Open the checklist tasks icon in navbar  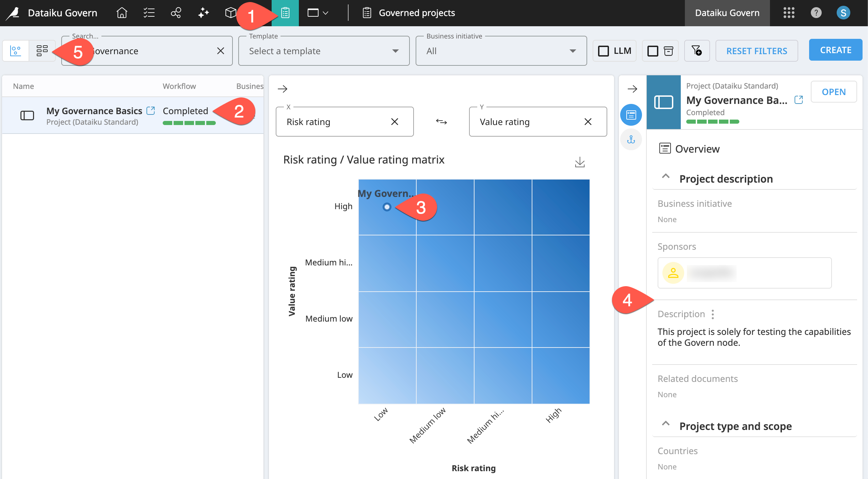149,13
